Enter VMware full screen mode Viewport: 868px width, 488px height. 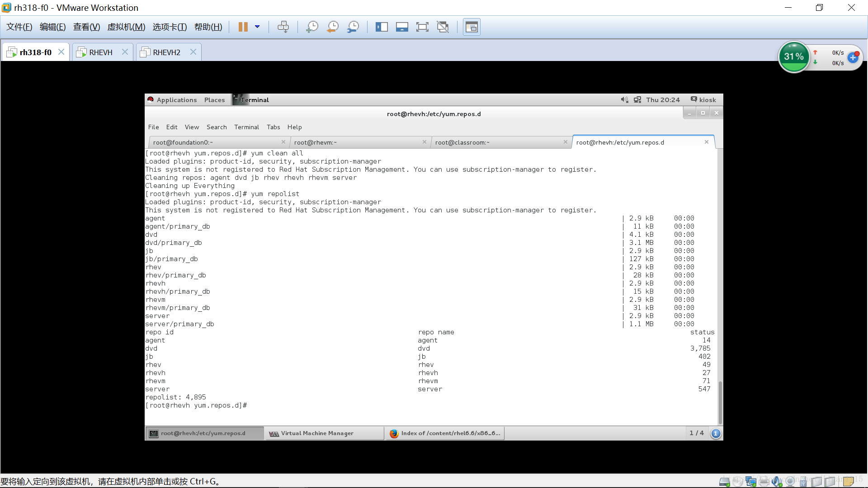click(422, 27)
